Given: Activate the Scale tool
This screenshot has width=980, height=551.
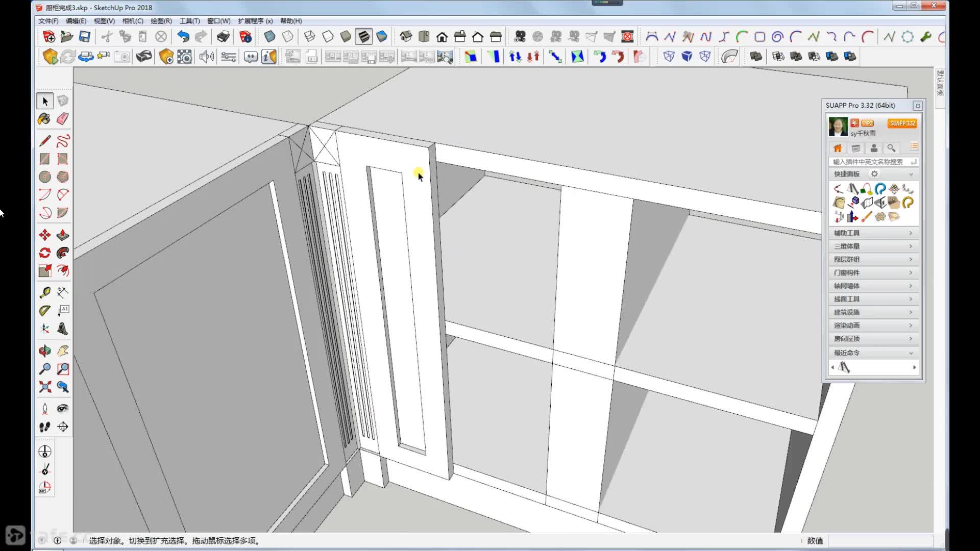Looking at the screenshot, I should click(45, 270).
